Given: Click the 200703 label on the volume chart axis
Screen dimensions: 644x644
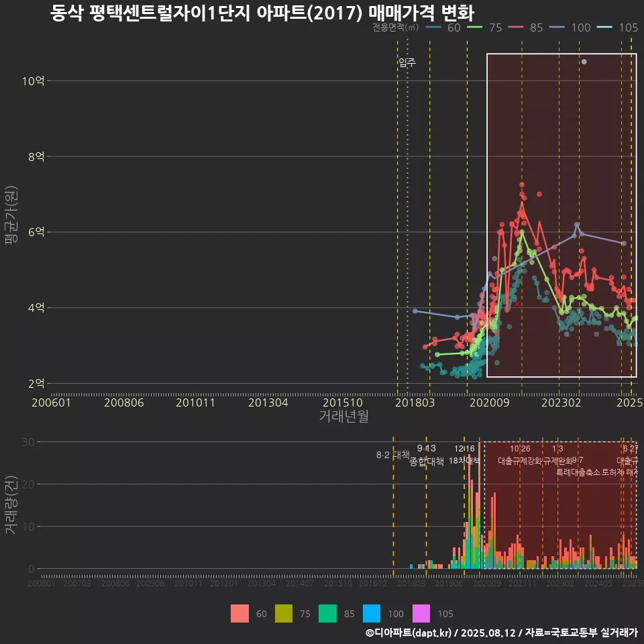Looking at the screenshot, I should point(76,583).
